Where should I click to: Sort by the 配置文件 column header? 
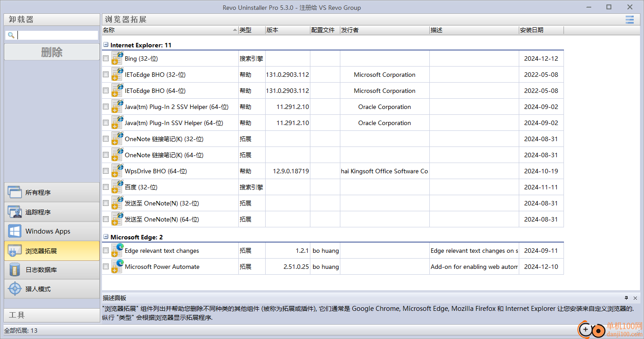325,30
